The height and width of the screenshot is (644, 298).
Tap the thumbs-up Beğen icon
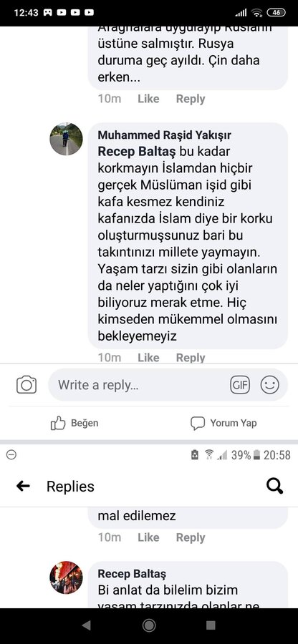(x=58, y=423)
